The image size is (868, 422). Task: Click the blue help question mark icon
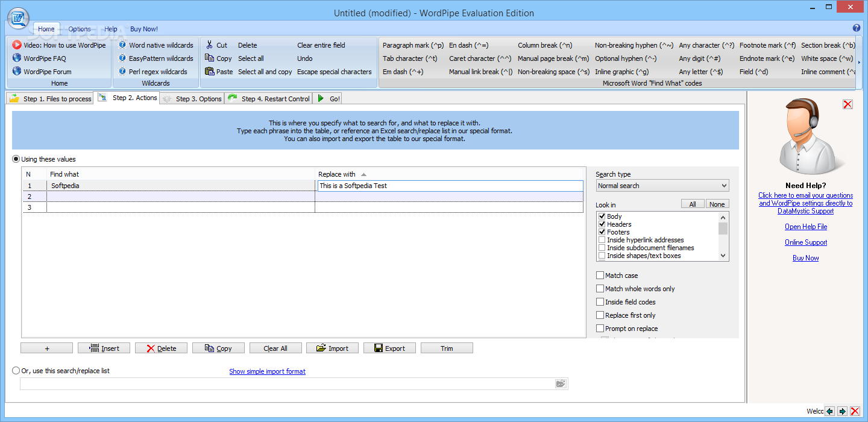(x=857, y=28)
